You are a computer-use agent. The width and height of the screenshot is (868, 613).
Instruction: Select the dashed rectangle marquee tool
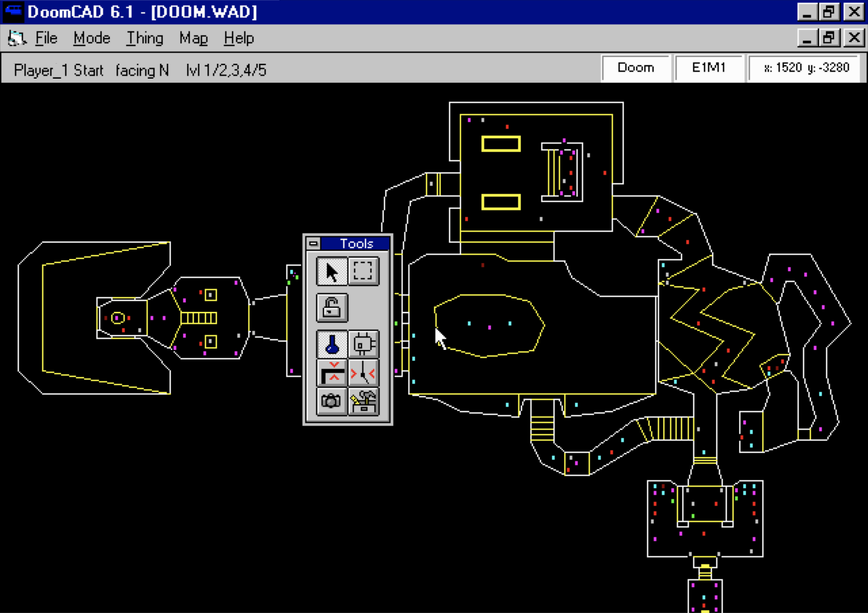pyautogui.click(x=363, y=271)
